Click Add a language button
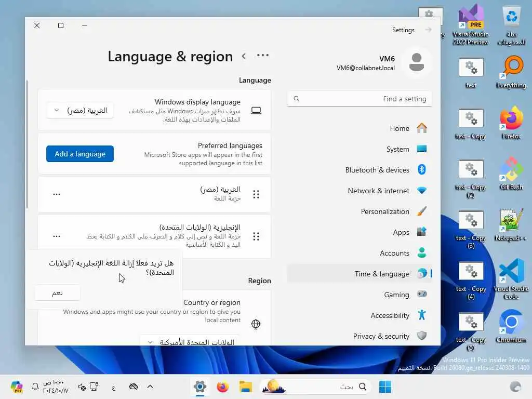 click(x=79, y=154)
